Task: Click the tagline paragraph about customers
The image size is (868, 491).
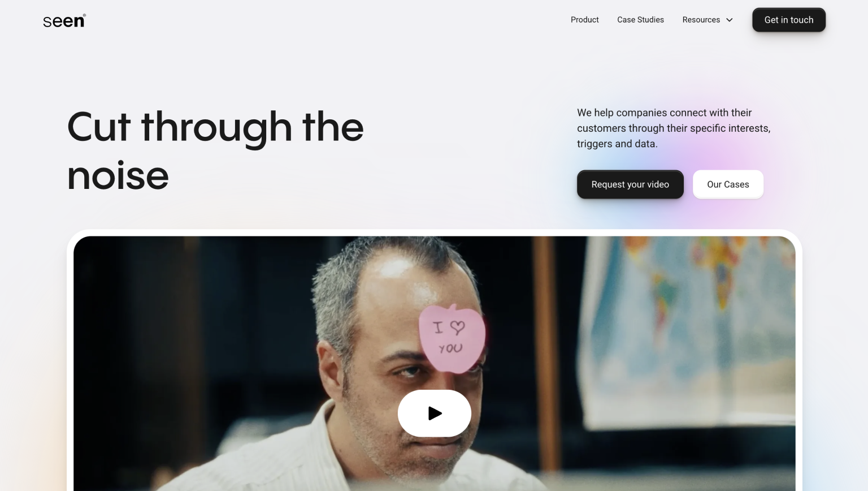Action: point(674,128)
